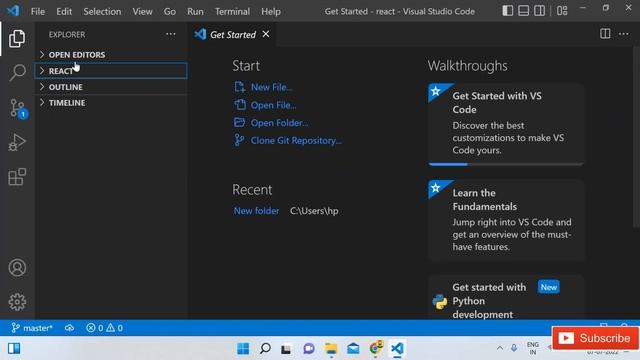Open File Explorer in taskbar
This screenshot has width=640, height=360.
(x=331, y=349)
